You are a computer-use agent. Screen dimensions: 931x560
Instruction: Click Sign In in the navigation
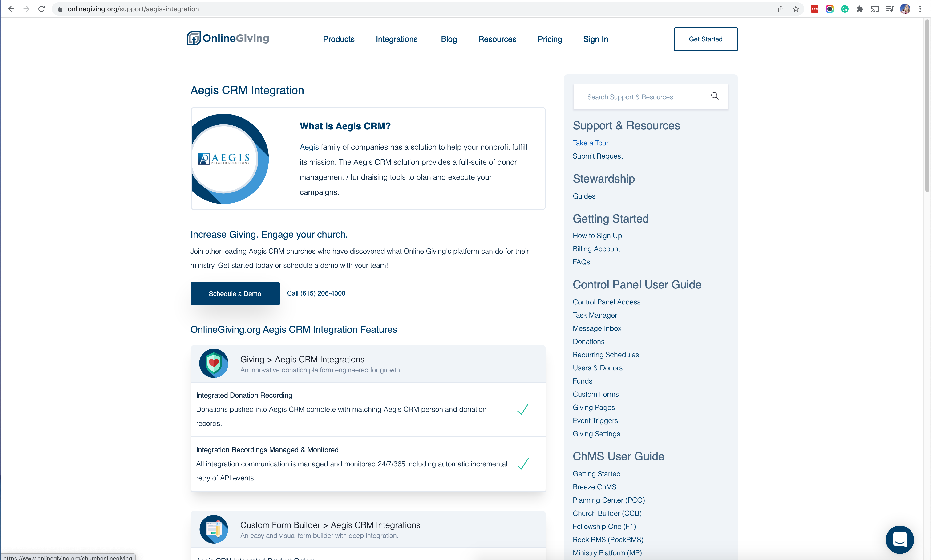(595, 39)
